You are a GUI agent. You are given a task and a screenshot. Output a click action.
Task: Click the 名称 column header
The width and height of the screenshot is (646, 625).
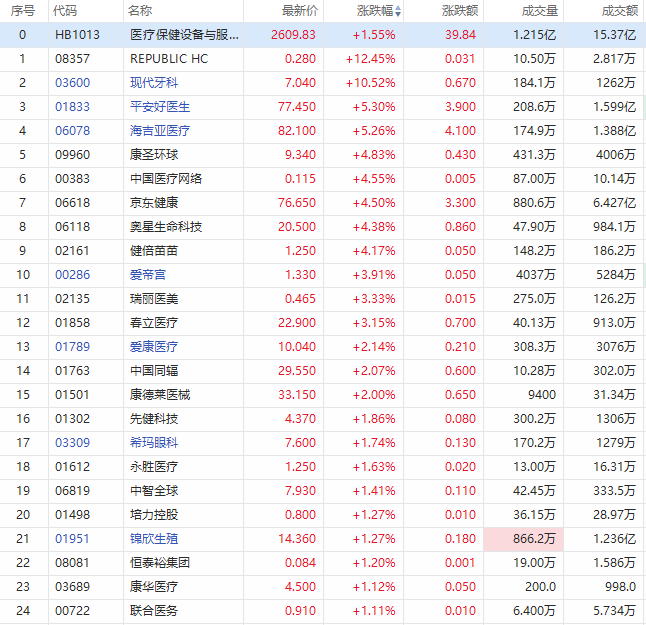[140, 11]
